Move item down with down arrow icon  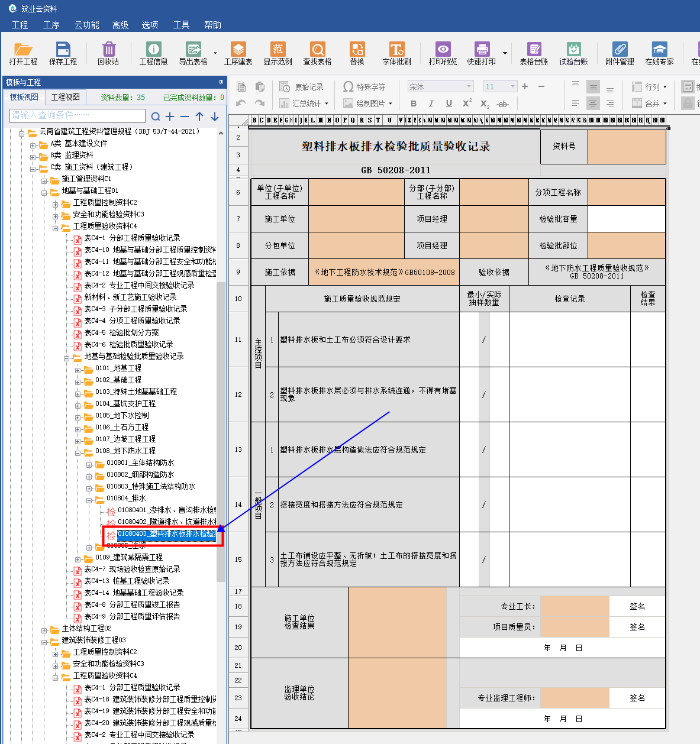pyautogui.click(x=214, y=117)
